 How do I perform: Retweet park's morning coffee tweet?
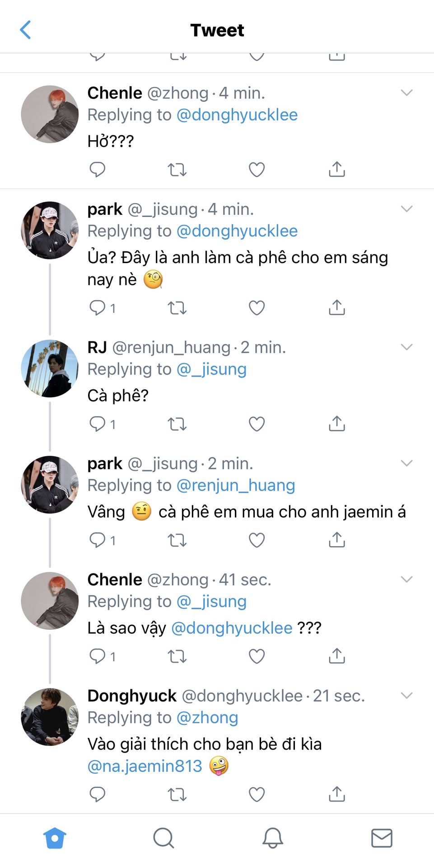pos(177,308)
